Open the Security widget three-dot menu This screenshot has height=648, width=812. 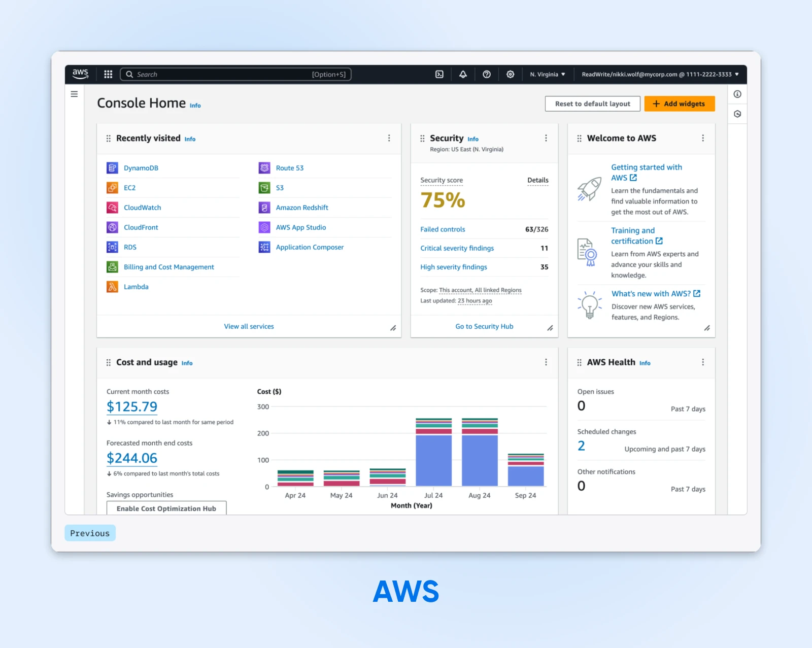pyautogui.click(x=546, y=138)
